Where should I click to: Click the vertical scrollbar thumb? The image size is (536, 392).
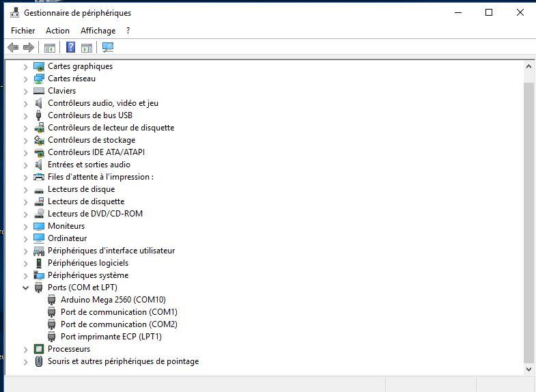(x=528, y=223)
